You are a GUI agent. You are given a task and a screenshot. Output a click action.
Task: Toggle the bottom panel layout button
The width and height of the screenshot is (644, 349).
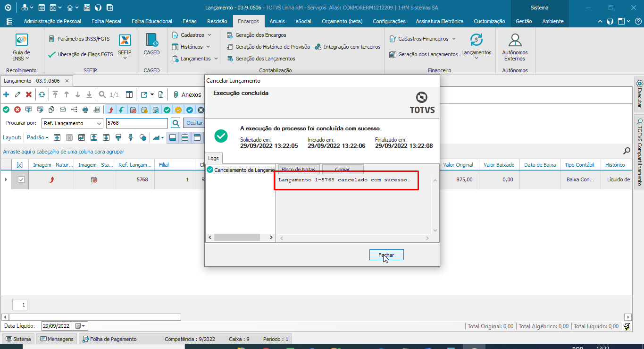[173, 137]
